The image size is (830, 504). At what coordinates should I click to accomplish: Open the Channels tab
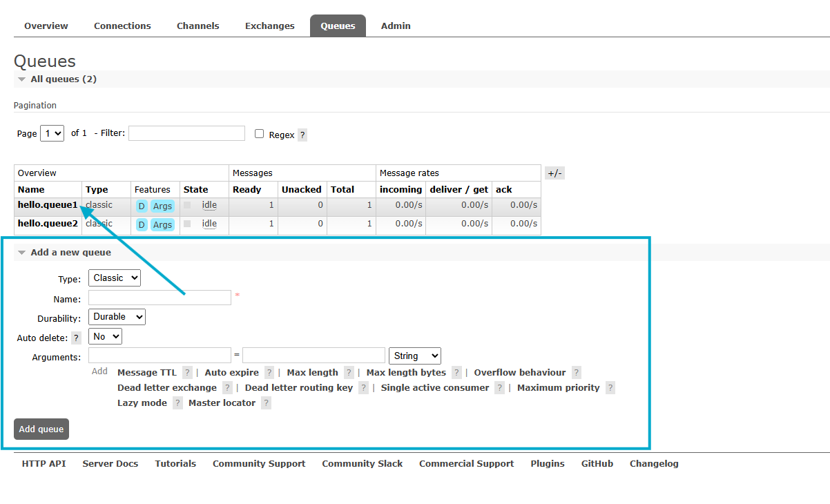(198, 26)
